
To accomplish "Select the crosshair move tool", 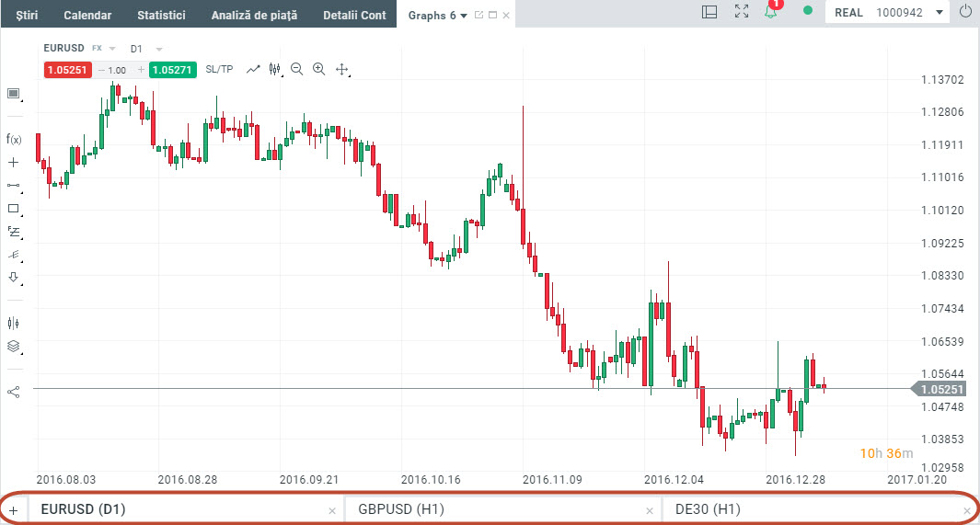I will tap(342, 69).
